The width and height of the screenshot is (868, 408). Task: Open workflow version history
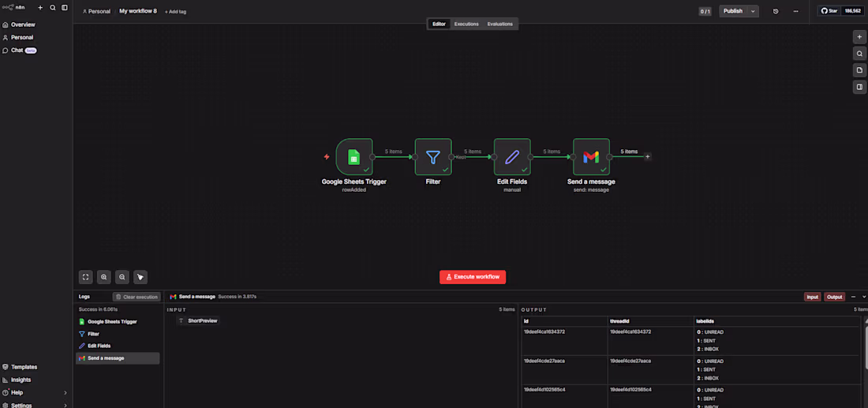pos(776,11)
